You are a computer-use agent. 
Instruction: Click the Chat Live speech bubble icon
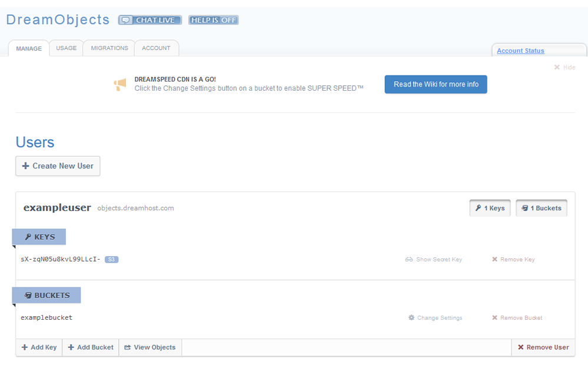tap(125, 20)
